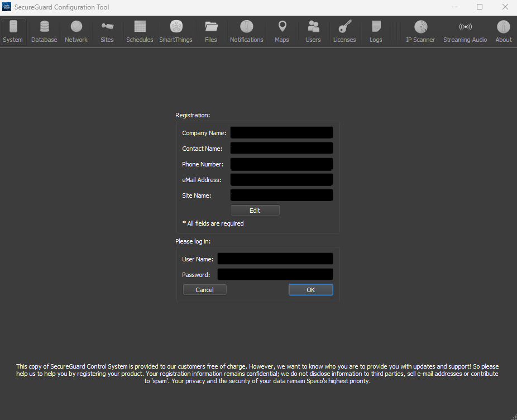Open the Database configuration panel
517x420 pixels.
click(44, 31)
